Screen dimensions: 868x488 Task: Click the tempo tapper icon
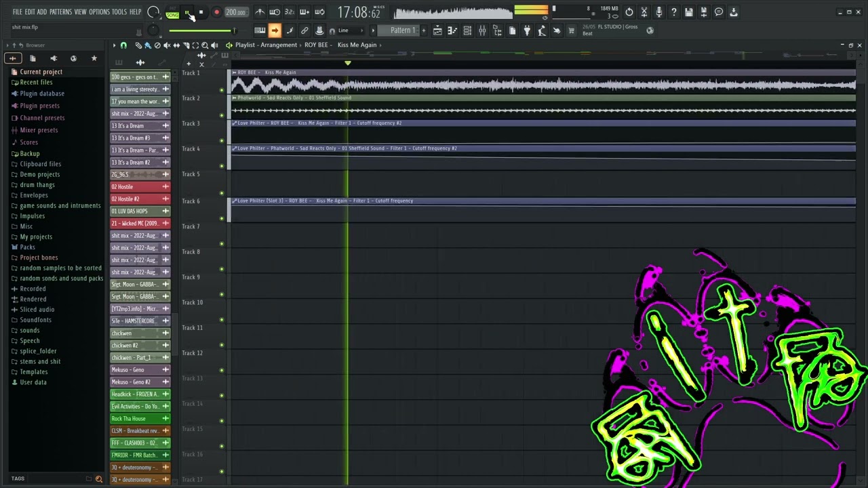pos(542,30)
